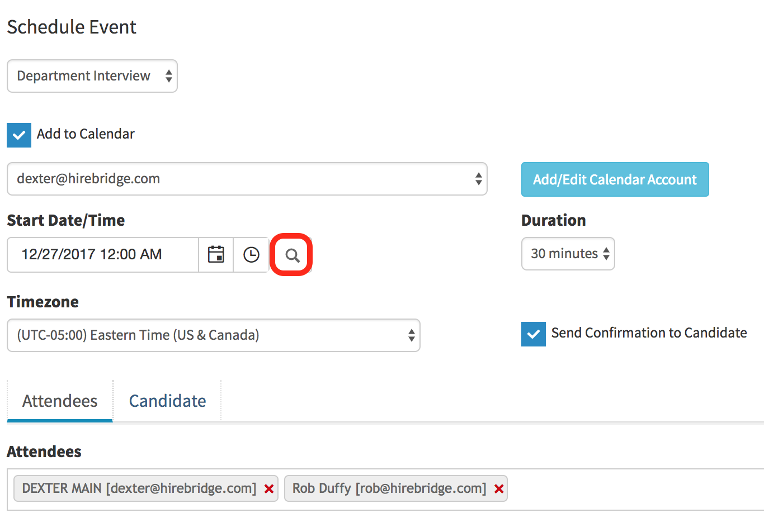Click the Send Confirmation to Candidate label
This screenshot has width=764, height=532.
[x=649, y=333]
